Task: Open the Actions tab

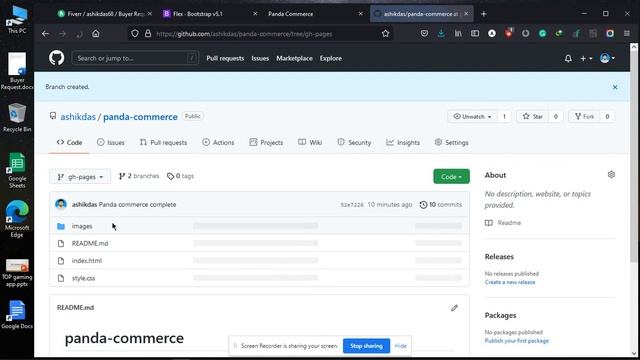Action: 218,142
